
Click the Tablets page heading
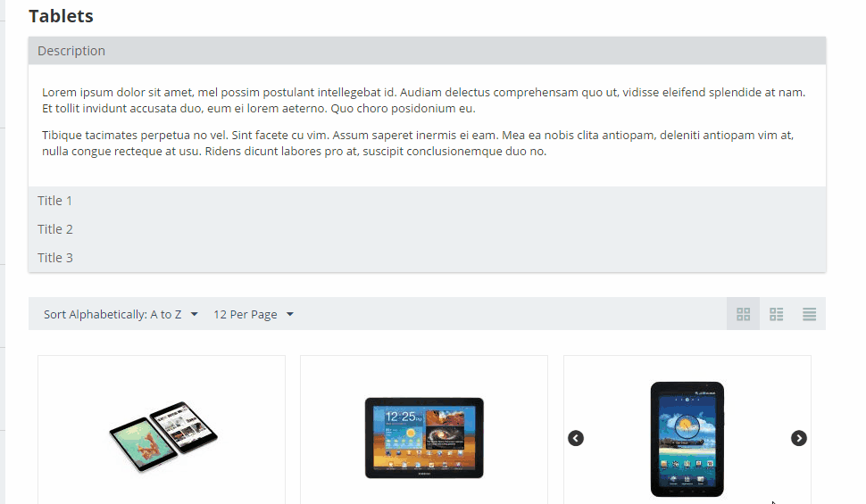click(x=62, y=16)
